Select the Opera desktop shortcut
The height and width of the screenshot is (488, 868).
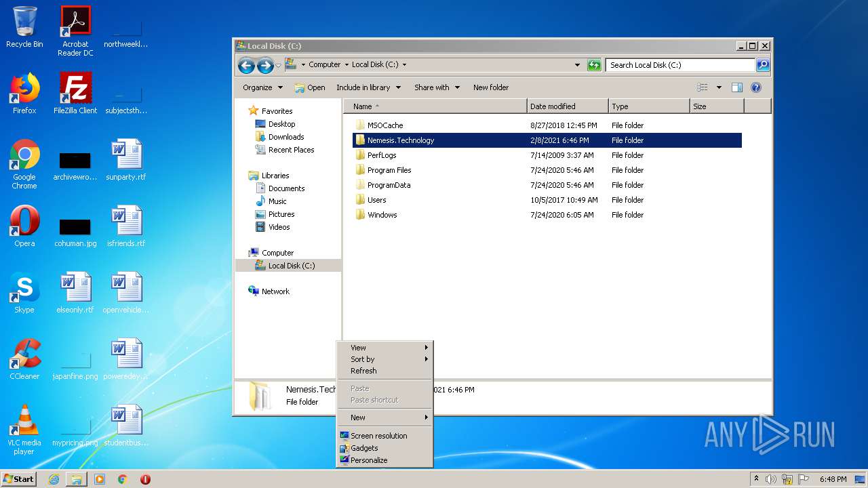(24, 226)
